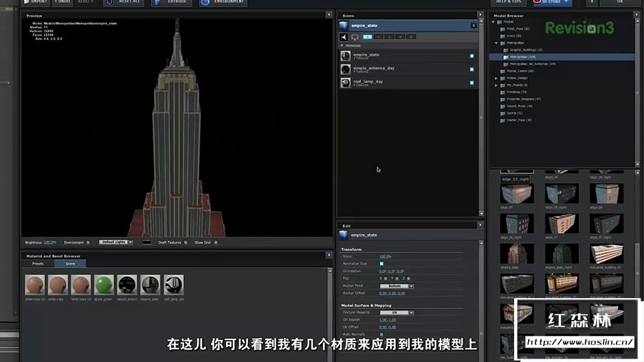Viewport: 644px width, 362px height.
Task: Click the Scale 100.0% value
Action: (x=386, y=256)
